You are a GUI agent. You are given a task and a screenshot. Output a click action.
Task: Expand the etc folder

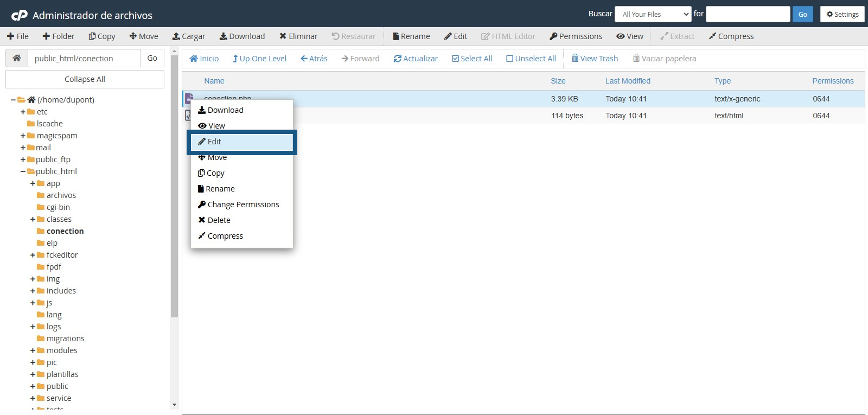(x=23, y=112)
